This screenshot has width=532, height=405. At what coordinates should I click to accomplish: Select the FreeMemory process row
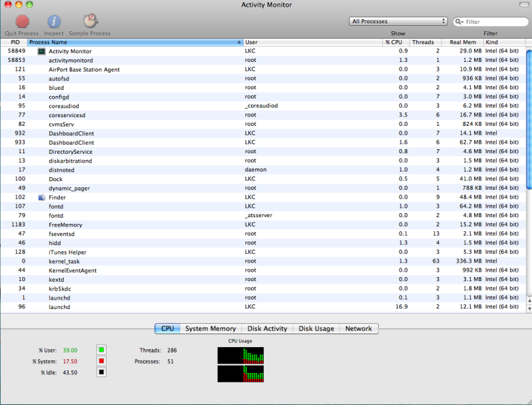[263, 224]
